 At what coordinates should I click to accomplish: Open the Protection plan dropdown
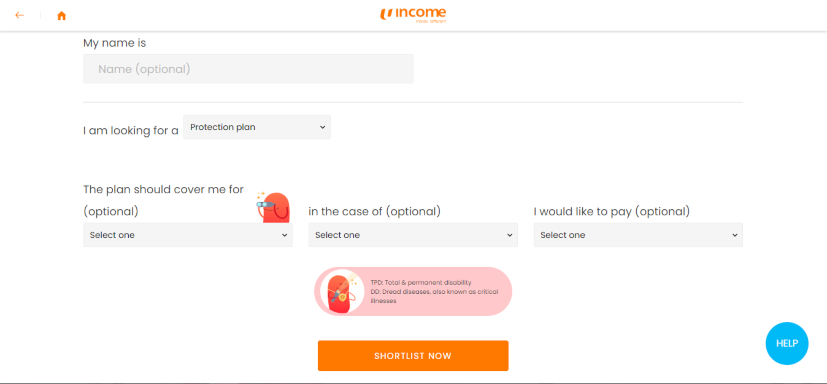[x=257, y=127]
